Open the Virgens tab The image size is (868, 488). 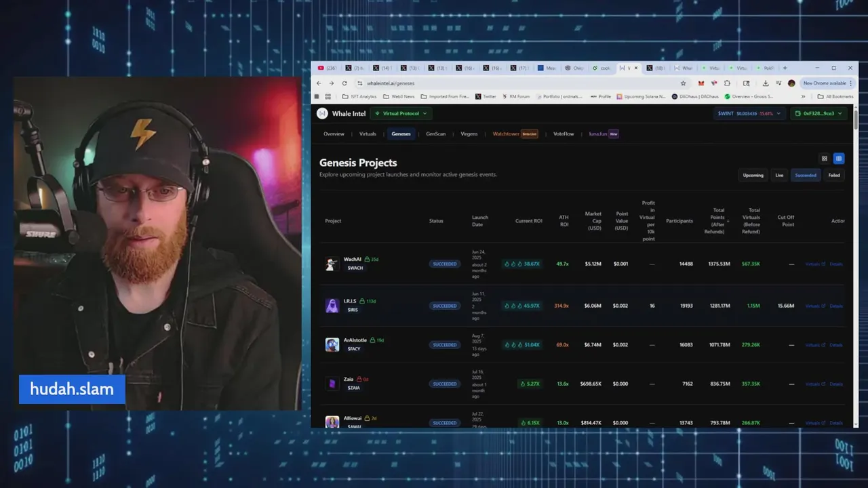[x=469, y=134]
